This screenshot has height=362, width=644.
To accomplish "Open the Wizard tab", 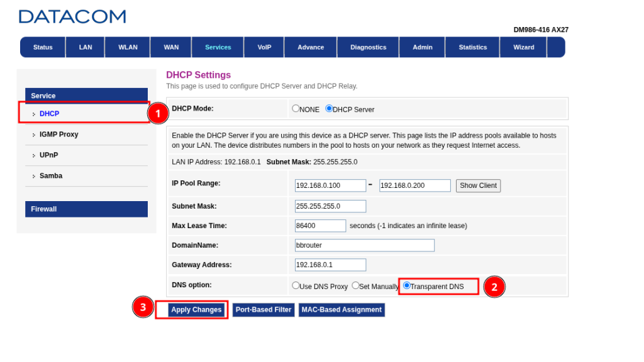I will coord(524,47).
